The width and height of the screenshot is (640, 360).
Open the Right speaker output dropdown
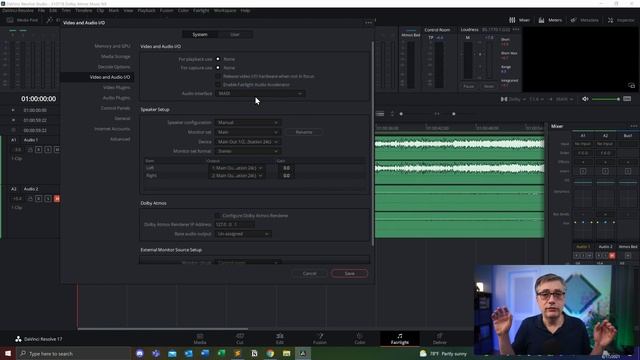pos(237,176)
